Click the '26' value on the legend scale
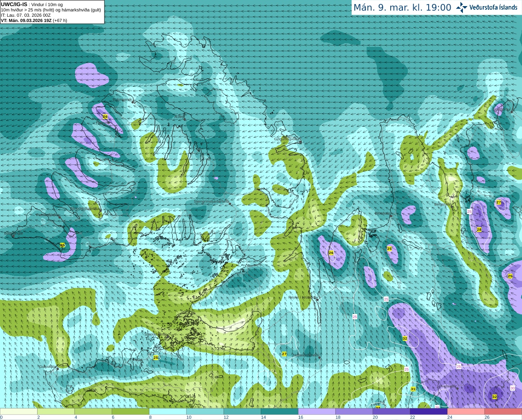Screen dimensions: 522x420 point(487,417)
